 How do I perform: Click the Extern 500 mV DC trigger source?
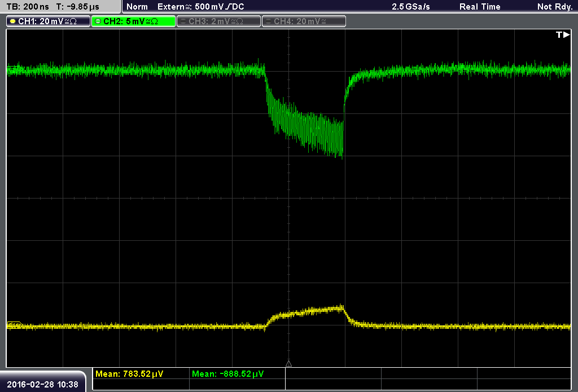(x=200, y=7)
